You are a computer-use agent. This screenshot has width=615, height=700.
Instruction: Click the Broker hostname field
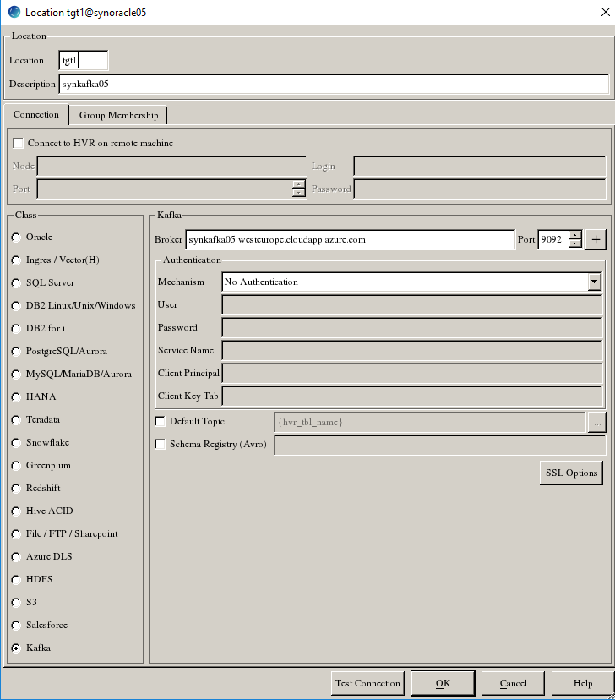pos(350,240)
